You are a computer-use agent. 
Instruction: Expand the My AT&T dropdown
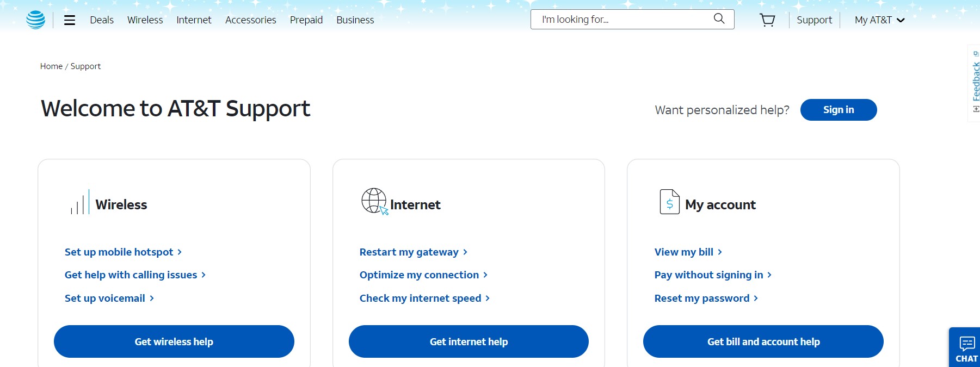pos(878,20)
